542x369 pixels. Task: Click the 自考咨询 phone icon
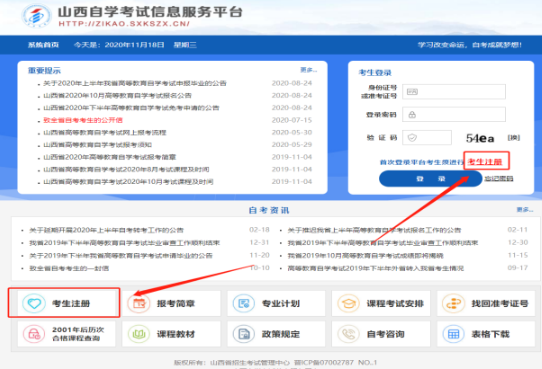[x=348, y=334]
